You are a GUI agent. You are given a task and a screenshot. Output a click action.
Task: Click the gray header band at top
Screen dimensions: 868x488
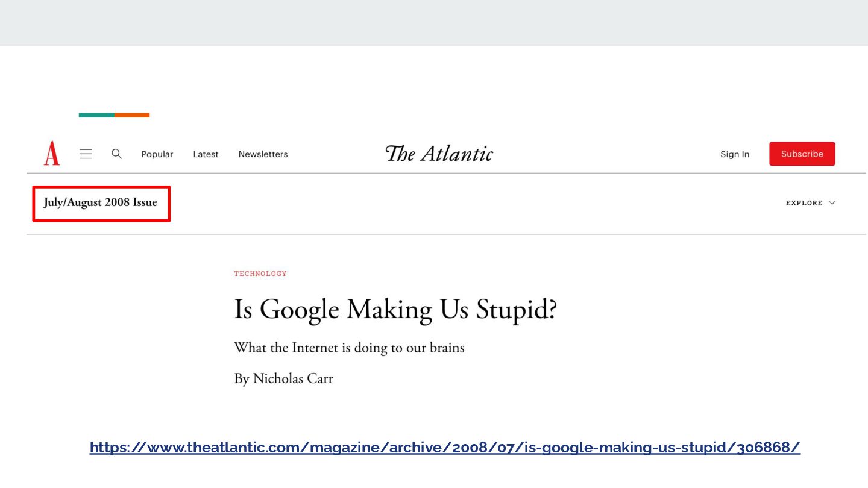click(434, 23)
